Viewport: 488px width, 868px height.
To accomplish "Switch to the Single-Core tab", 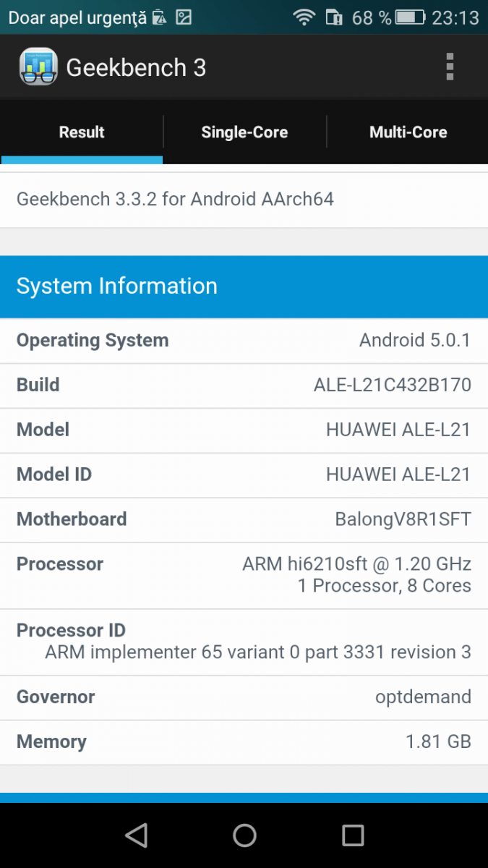I will point(244,132).
